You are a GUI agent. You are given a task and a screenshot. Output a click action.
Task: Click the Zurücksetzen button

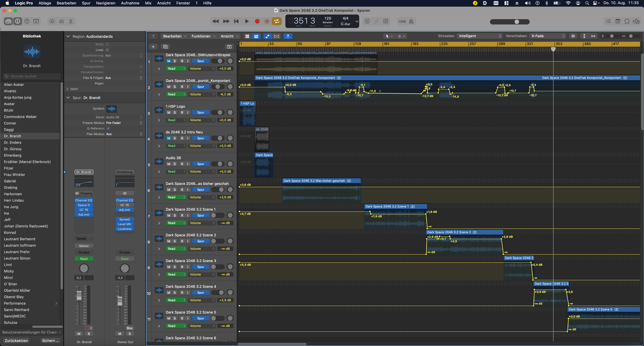coord(16,341)
